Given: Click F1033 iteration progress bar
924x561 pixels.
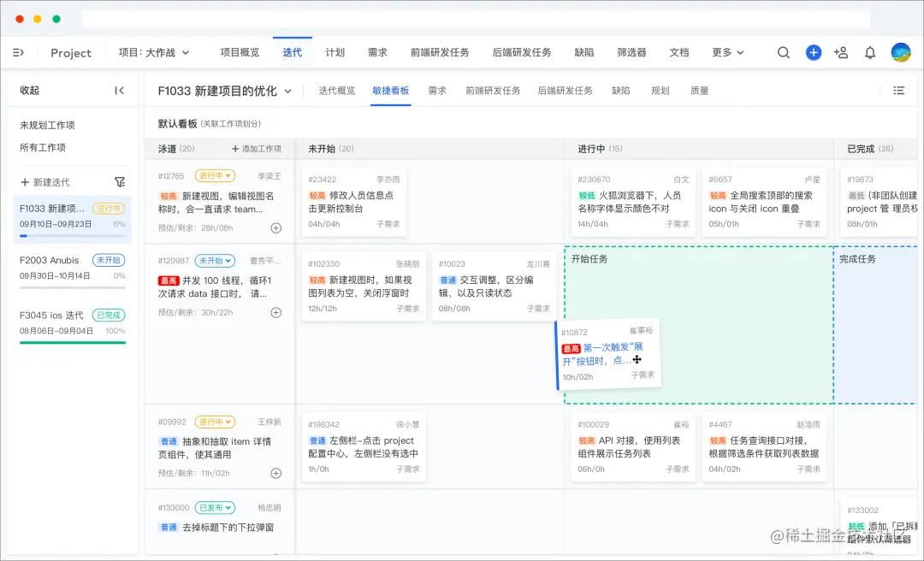Looking at the screenshot, I should pyautogui.click(x=72, y=236).
